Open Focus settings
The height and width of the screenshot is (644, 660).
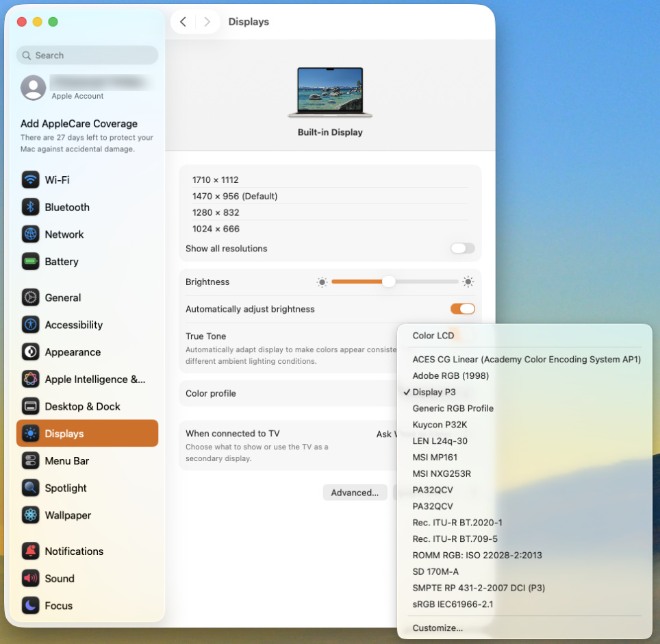(x=58, y=606)
